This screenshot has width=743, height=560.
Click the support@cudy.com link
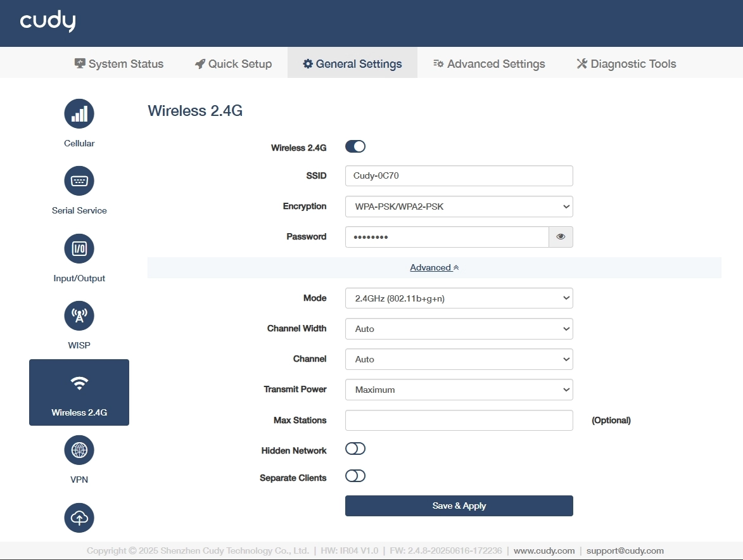625,550
